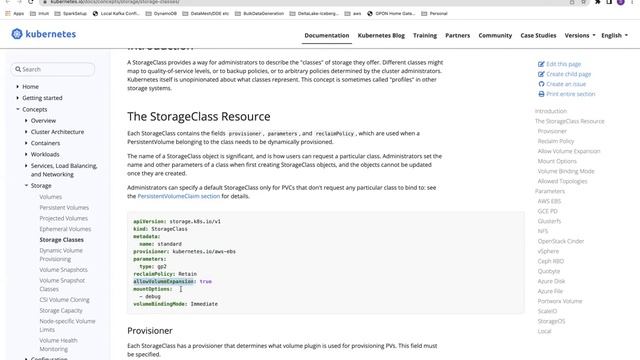Viewport: 640px width, 360px height.
Task: Open the BulkDataGeneration bookmark folder
Action: click(259, 13)
